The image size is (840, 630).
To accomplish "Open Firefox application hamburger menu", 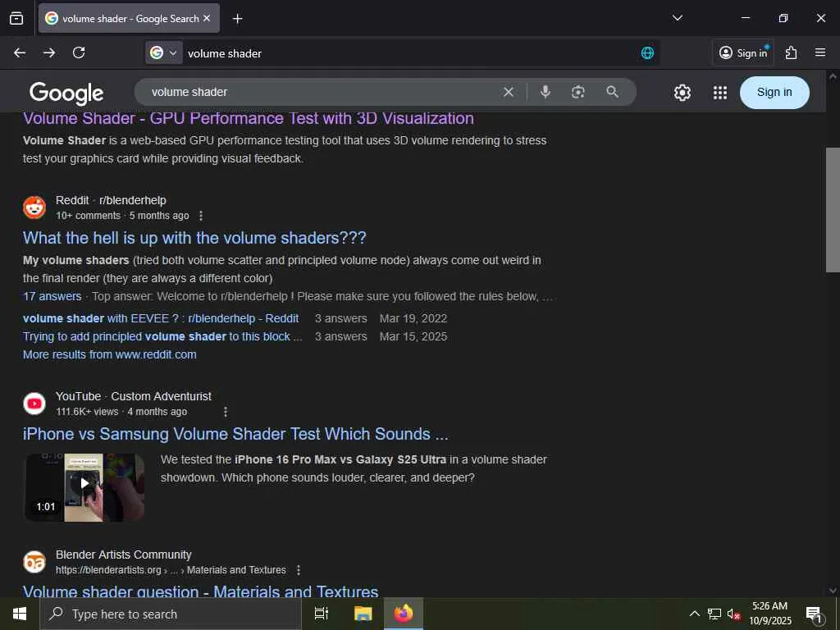I will point(819,52).
